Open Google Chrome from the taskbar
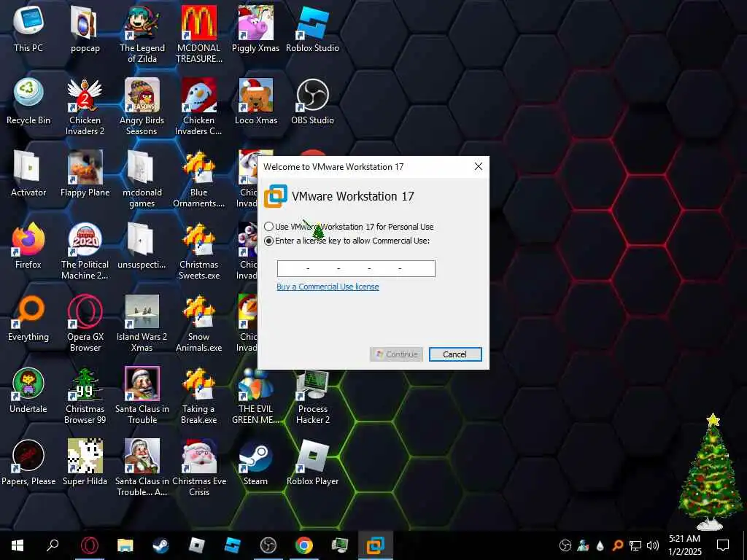The width and height of the screenshot is (747, 560). coord(304,545)
